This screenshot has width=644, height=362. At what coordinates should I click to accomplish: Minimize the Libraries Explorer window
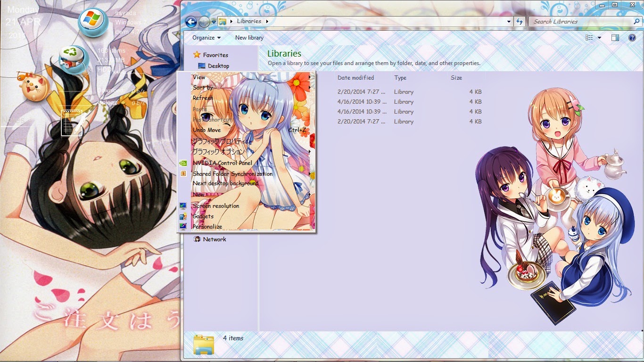[601, 5]
